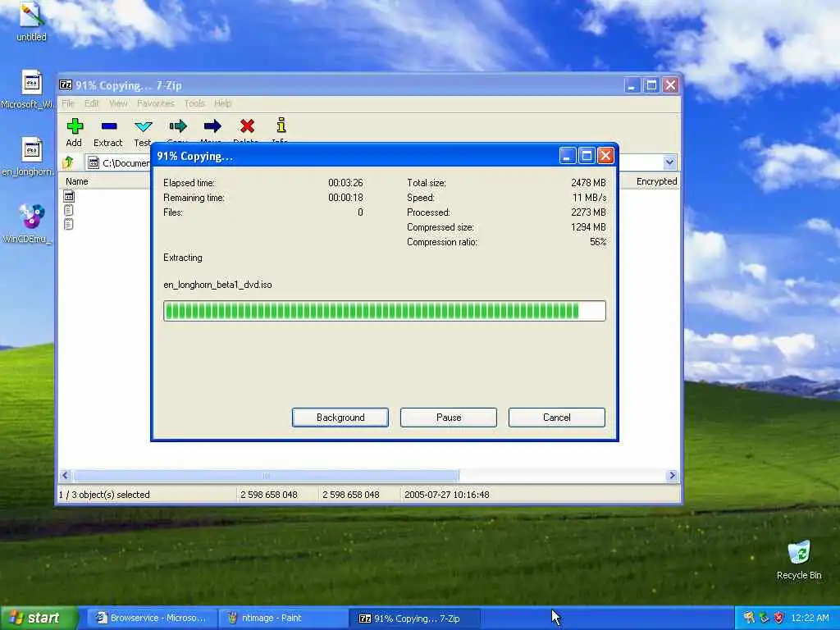
Task: Click en_longhorn_beta1_dvd.iso filename text
Action: (x=217, y=285)
